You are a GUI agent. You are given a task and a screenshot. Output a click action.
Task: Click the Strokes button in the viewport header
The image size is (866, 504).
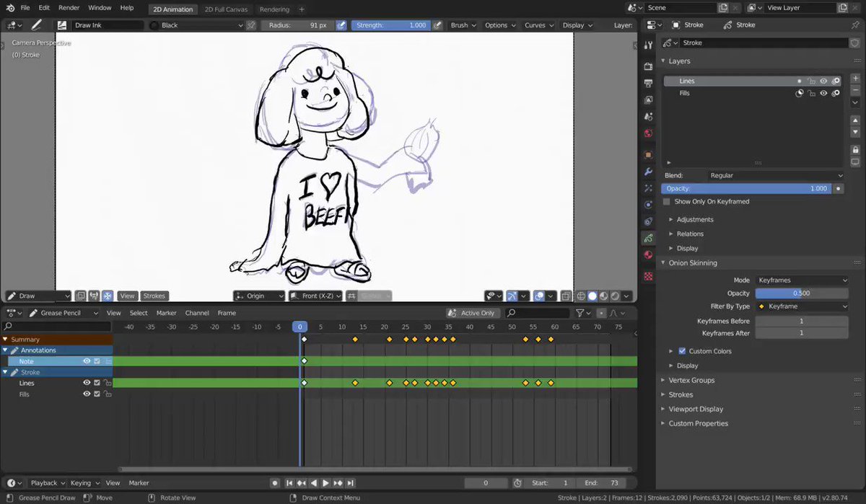154,296
